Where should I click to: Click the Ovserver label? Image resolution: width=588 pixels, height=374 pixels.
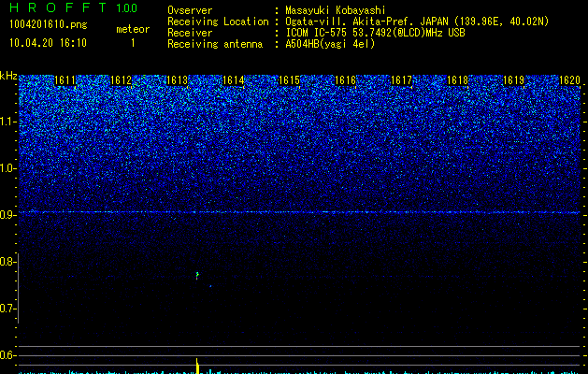190,10
